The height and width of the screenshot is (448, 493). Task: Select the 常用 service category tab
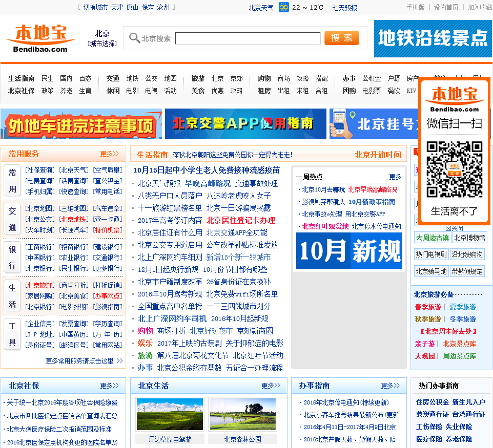(x=12, y=181)
